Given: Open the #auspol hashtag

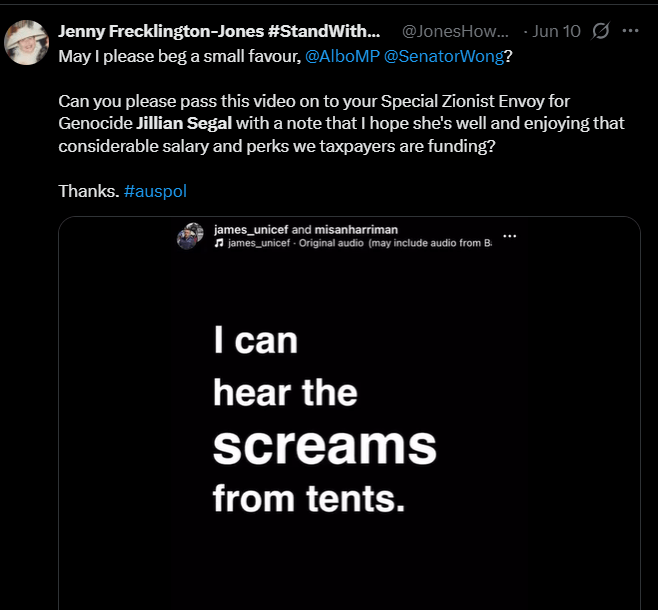Looking at the screenshot, I should pos(155,190).
